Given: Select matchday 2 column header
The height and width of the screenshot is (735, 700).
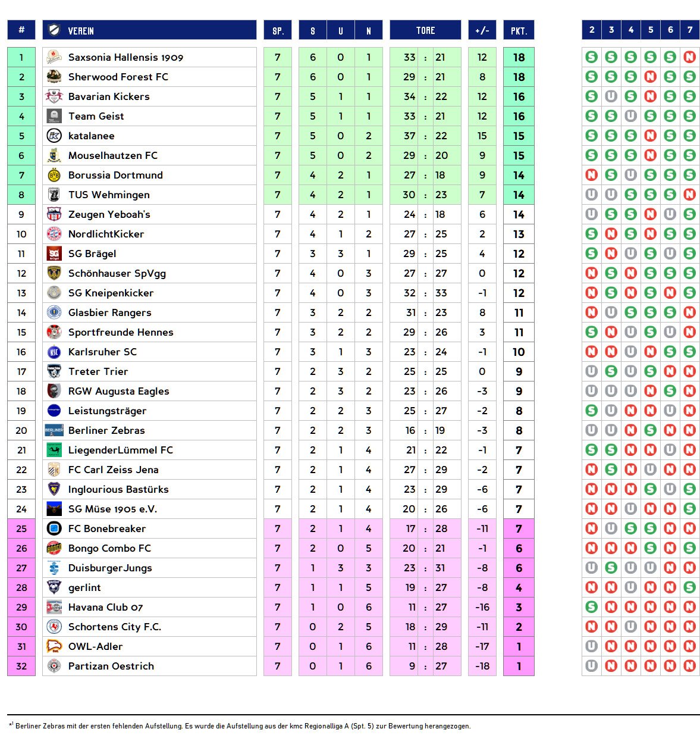Looking at the screenshot, I should [591, 30].
